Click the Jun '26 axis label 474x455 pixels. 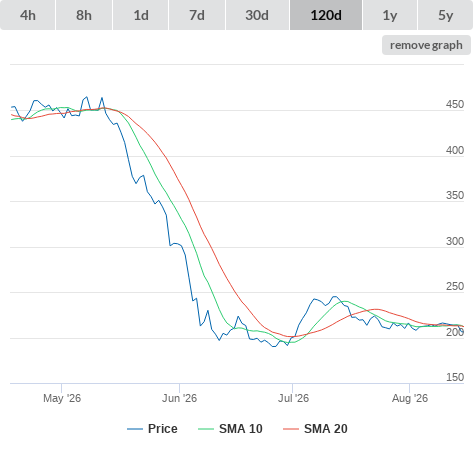179,398
